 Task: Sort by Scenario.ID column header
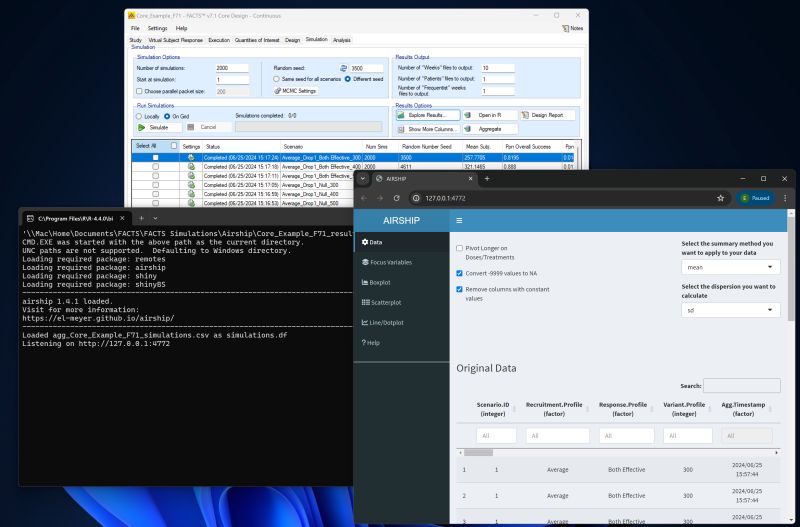tap(493, 409)
